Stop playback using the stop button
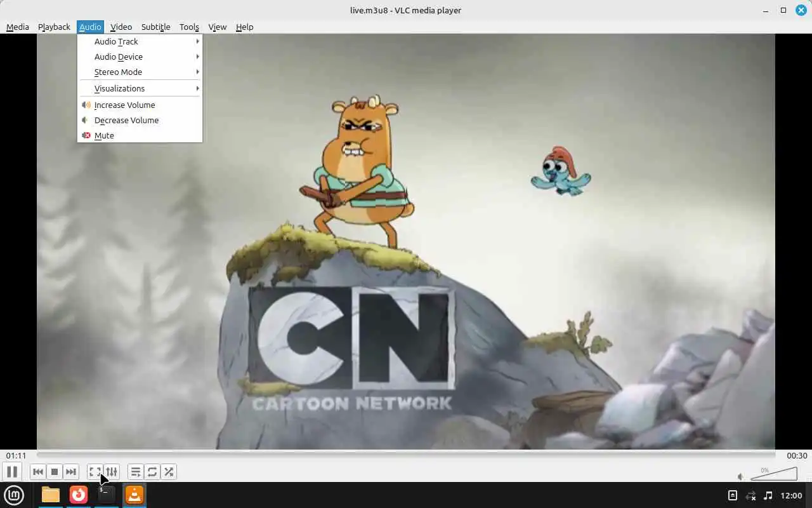Screen dimensions: 812x508 (55, 472)
